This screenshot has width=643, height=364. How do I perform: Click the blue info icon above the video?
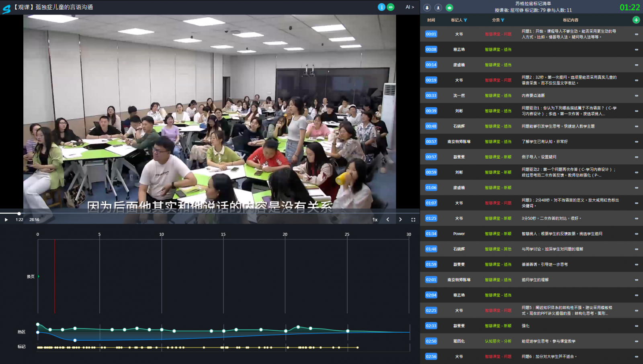381,7
